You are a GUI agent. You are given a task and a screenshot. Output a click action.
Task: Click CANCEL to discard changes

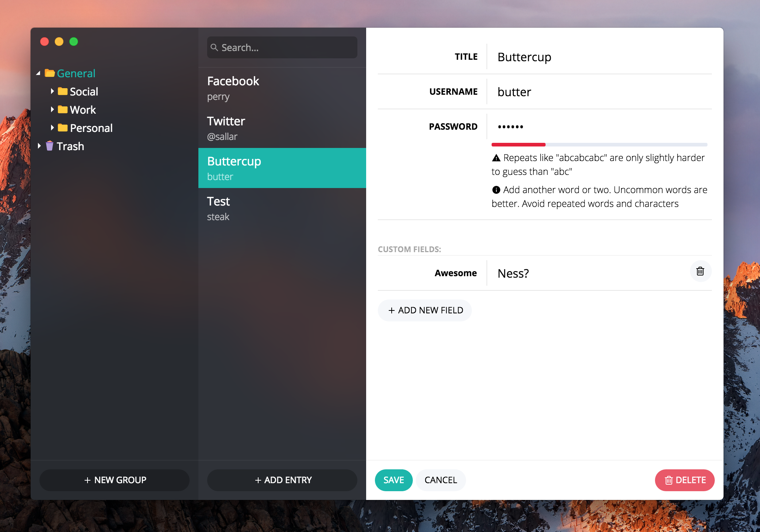(440, 480)
